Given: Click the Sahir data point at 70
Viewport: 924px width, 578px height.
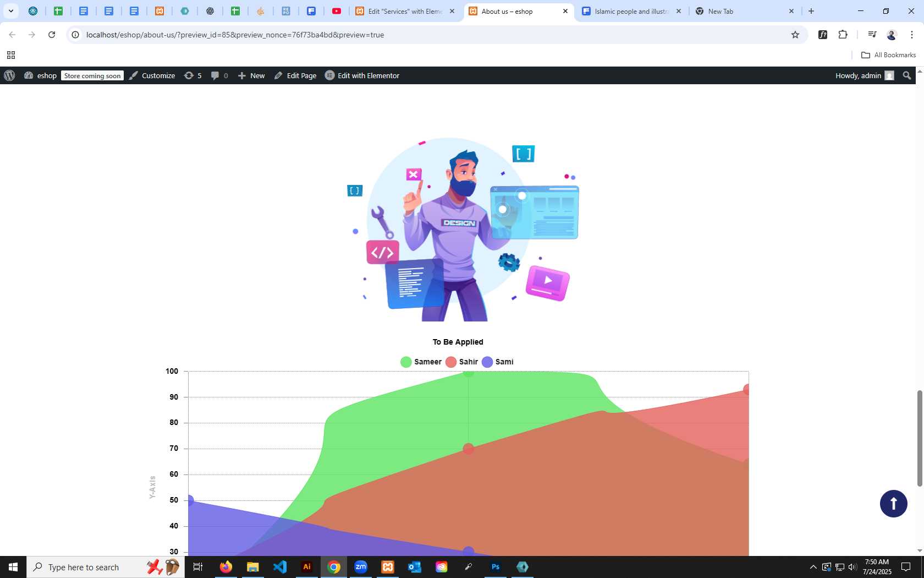Looking at the screenshot, I should [x=468, y=449].
